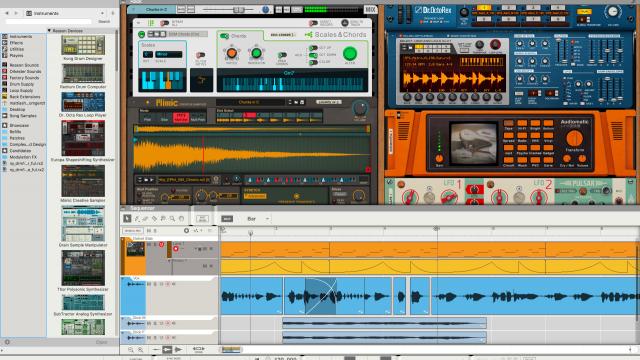Collapse the Vox audio track
The image size is (640, 360).
click(x=122, y=278)
